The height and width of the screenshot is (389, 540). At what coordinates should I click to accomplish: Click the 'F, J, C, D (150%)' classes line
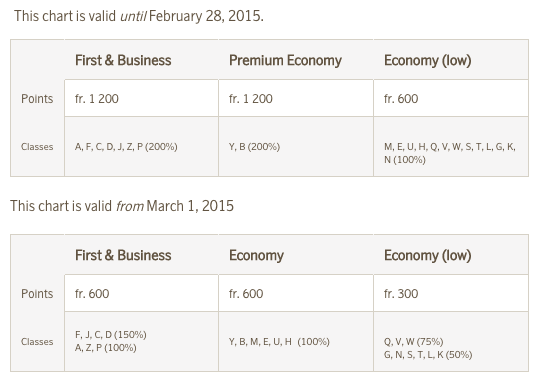point(111,335)
